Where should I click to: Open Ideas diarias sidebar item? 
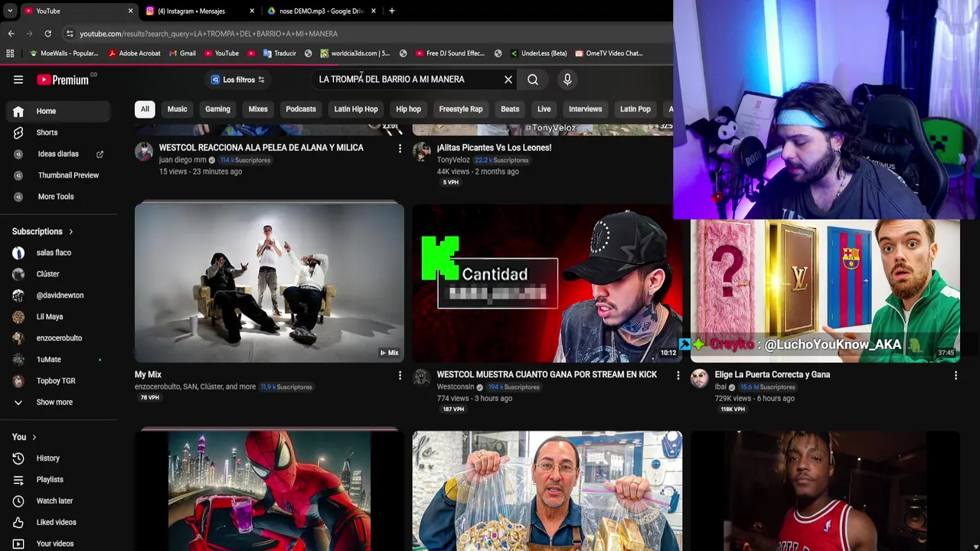pos(58,154)
